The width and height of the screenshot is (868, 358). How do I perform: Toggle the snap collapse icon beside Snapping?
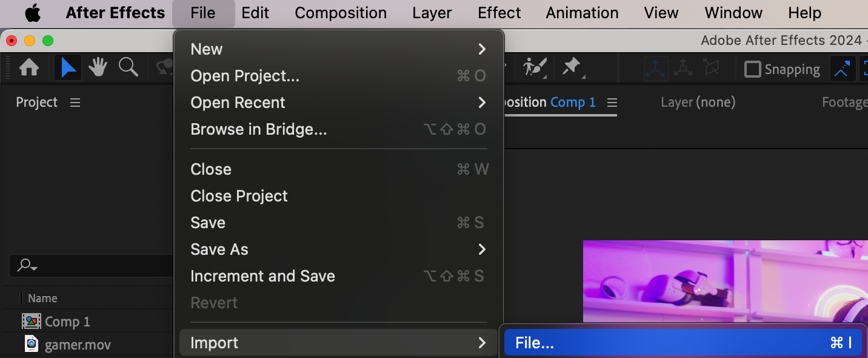pyautogui.click(x=841, y=69)
